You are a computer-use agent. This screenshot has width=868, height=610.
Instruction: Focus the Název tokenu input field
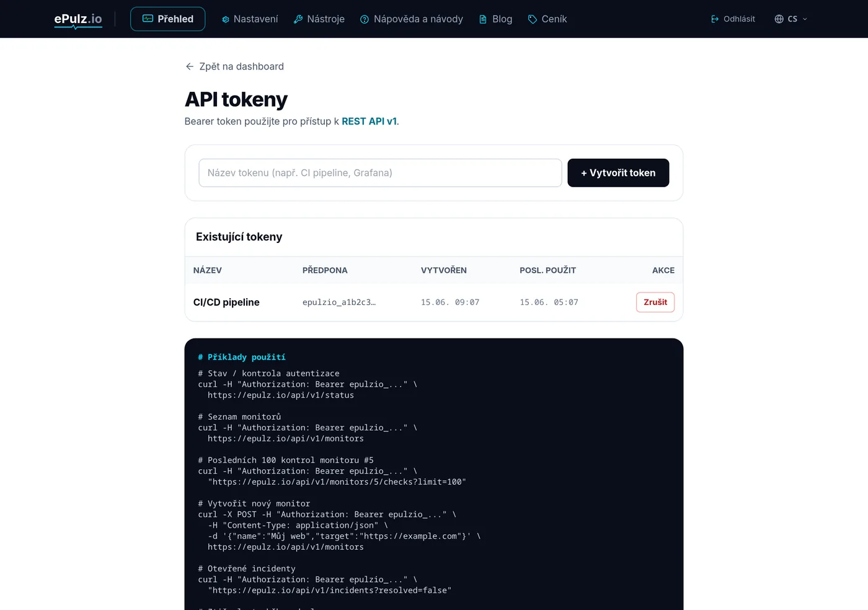click(x=380, y=173)
